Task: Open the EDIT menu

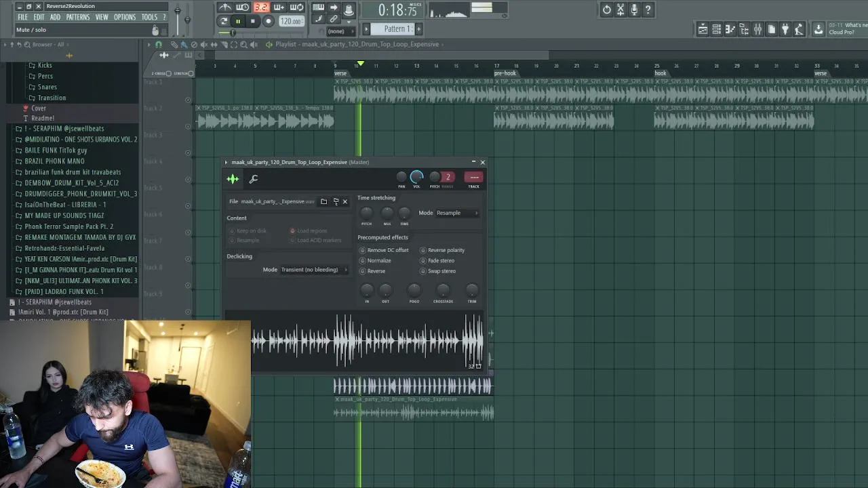Action: tap(39, 17)
